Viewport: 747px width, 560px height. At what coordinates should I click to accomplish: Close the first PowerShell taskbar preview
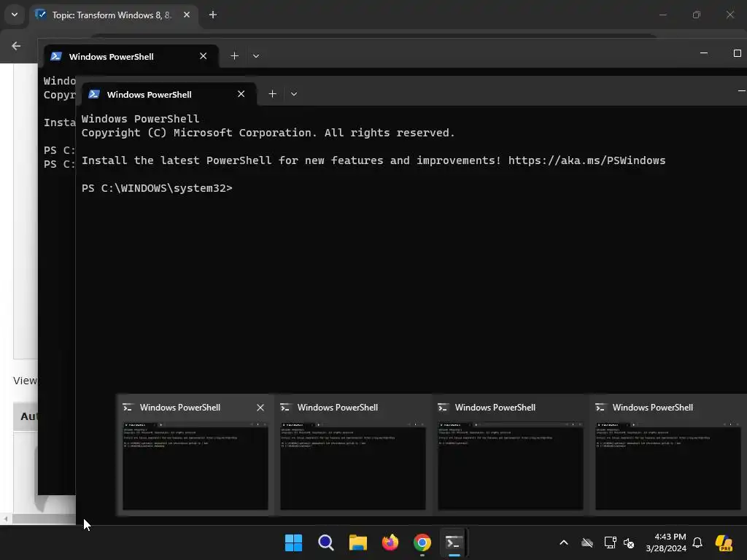[260, 408]
